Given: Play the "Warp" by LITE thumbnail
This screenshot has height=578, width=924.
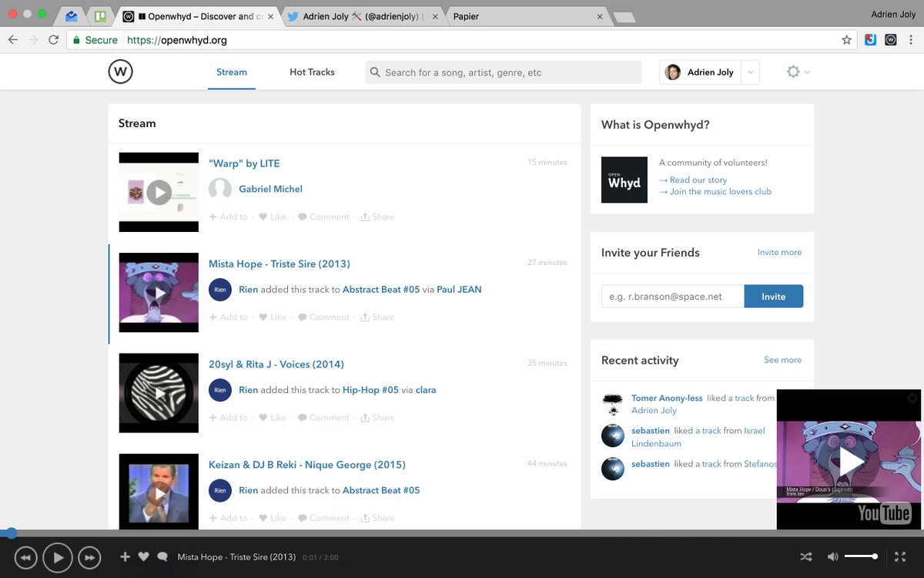Looking at the screenshot, I should click(159, 192).
